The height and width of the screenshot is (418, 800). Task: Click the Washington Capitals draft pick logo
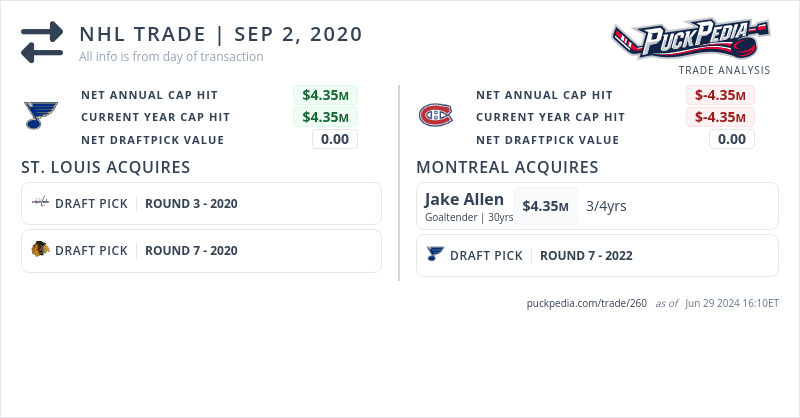[x=40, y=203]
